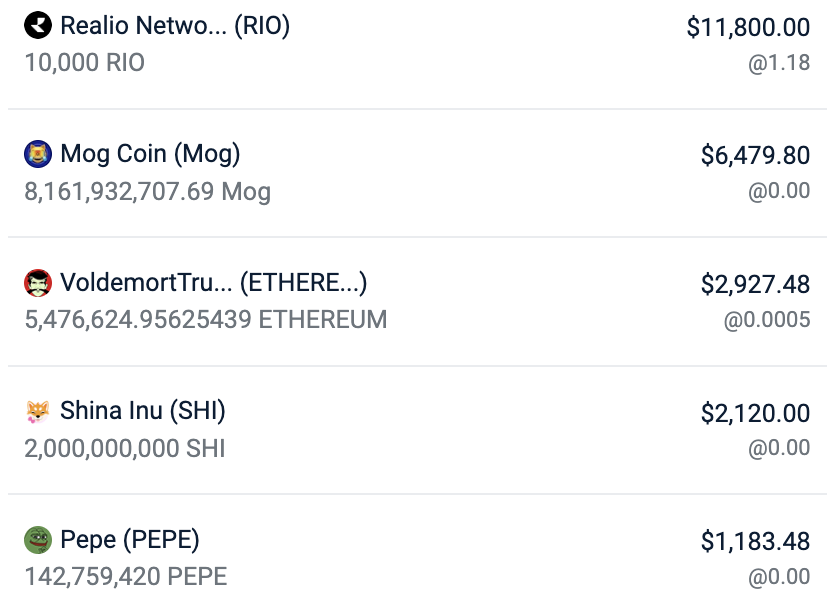
Task: Open the Realio Network (RIO) token link
Action: tap(175, 26)
